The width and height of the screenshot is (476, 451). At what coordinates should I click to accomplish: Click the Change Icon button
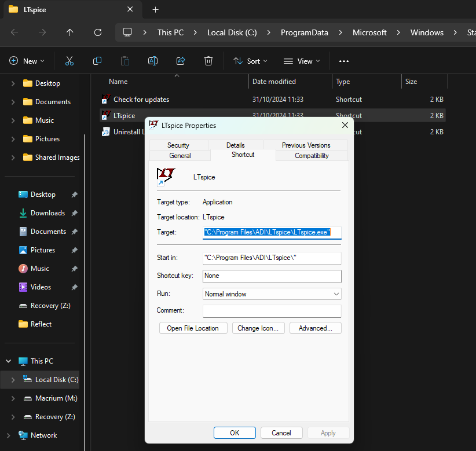[258, 328]
